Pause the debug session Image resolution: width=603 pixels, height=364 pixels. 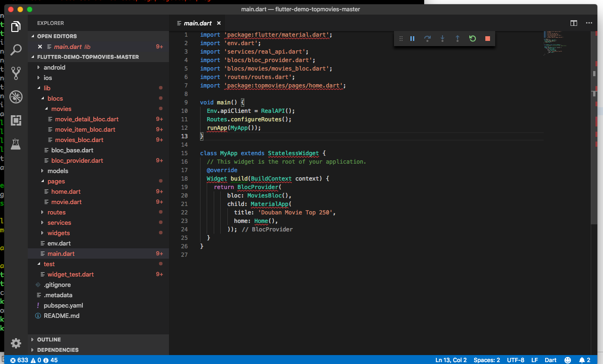pyautogui.click(x=412, y=39)
